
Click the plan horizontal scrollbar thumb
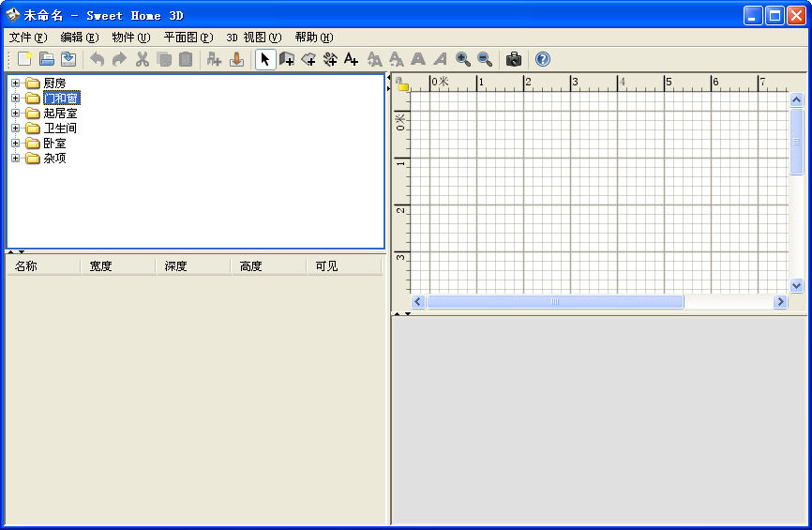click(555, 302)
